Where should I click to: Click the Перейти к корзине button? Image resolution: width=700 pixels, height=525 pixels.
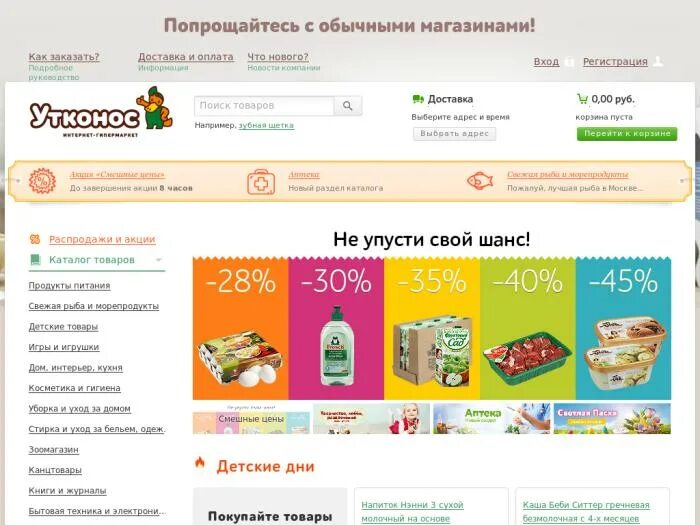tap(627, 133)
